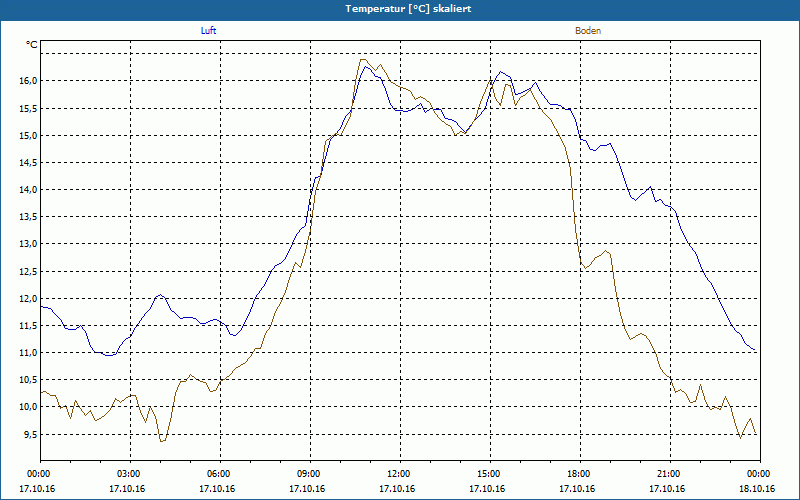800x500 pixels.
Task: Click the blue Luft peak after 15:00
Action: tap(501, 71)
